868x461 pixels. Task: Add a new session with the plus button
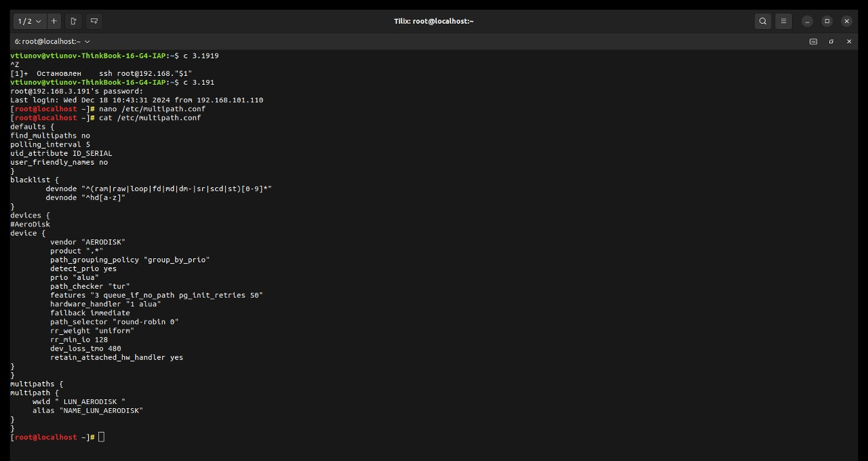54,21
